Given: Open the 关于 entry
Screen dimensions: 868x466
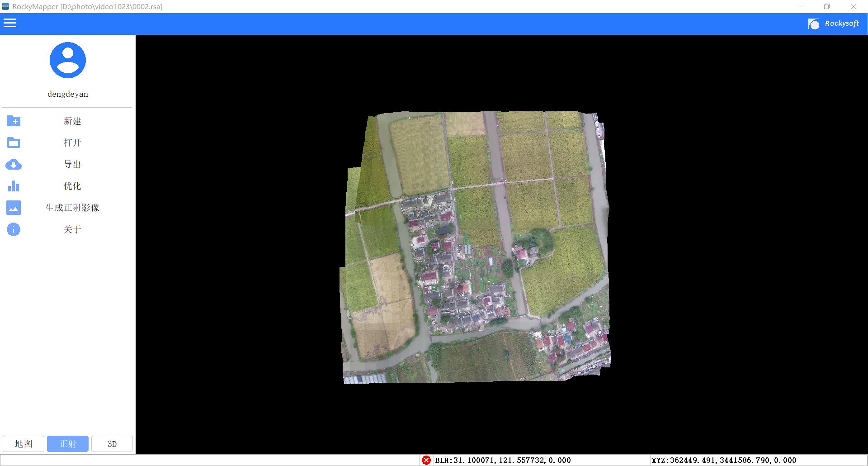Looking at the screenshot, I should click(x=72, y=229).
